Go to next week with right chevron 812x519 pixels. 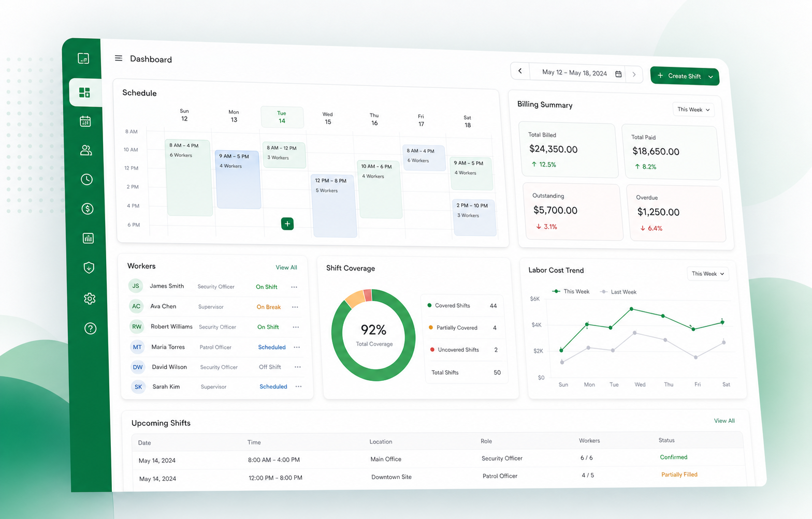[634, 75]
